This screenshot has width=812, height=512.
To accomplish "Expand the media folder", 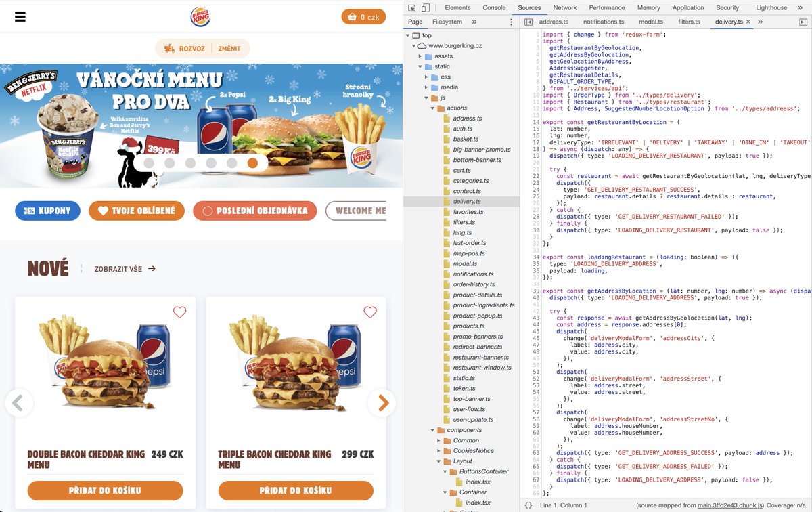I will (x=426, y=87).
